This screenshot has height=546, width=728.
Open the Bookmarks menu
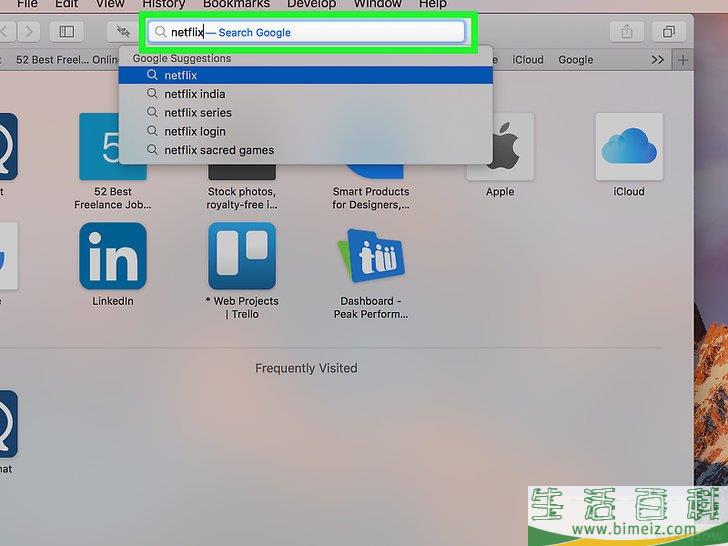(236, 4)
